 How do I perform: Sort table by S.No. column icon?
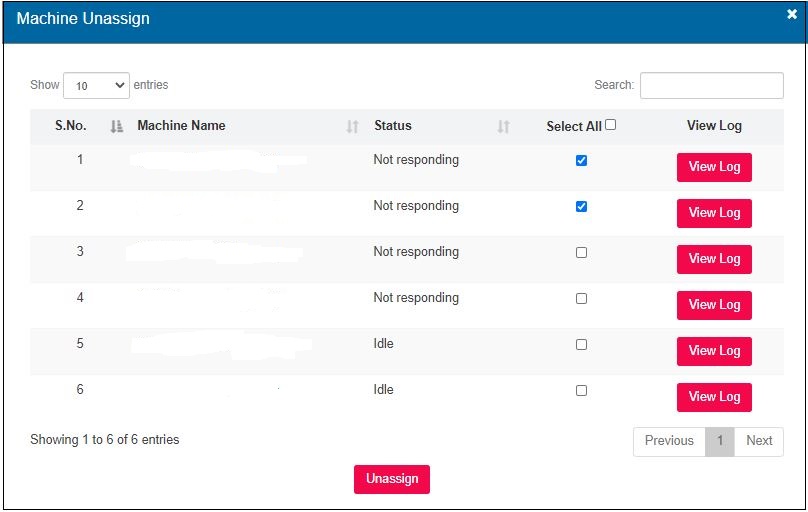(x=116, y=127)
